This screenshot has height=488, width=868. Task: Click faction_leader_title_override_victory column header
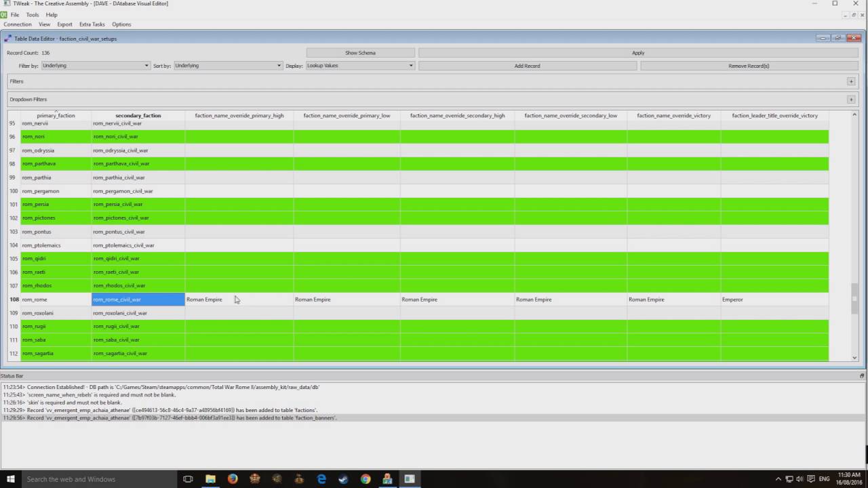[775, 116]
